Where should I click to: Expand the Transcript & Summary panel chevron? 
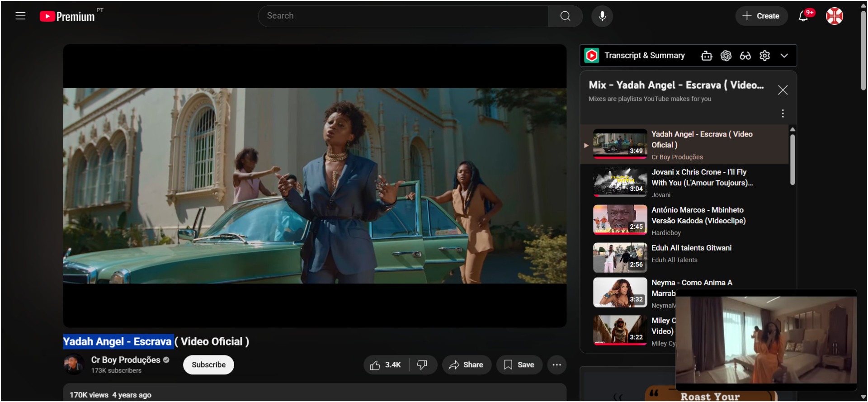coord(784,56)
